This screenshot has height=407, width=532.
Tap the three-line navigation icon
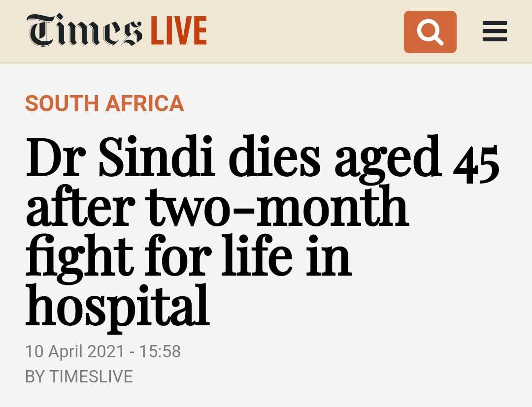pos(495,31)
